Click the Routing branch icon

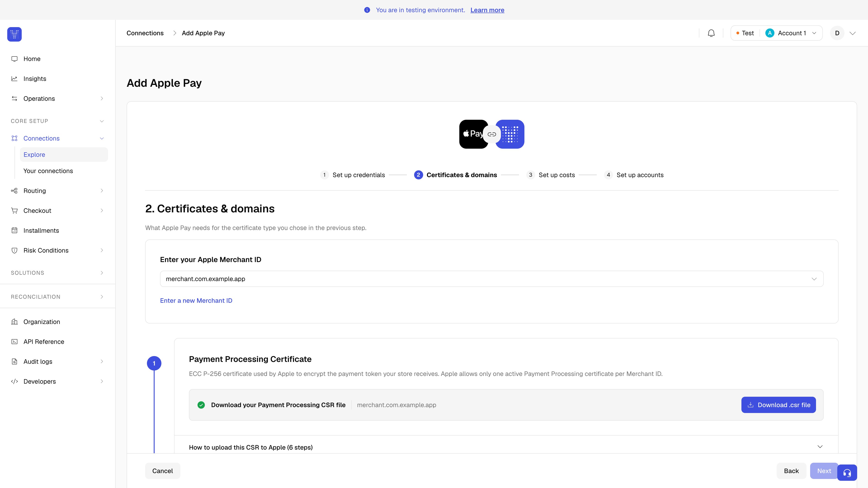14,191
